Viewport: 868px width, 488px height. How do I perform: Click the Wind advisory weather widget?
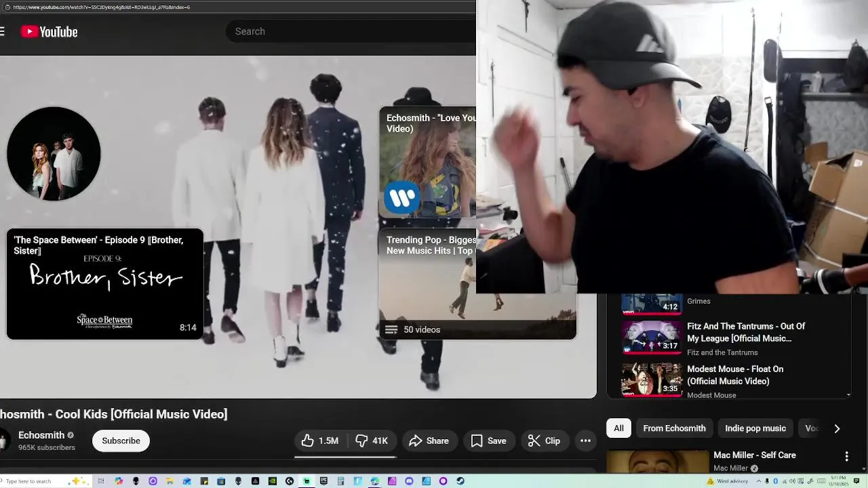point(728,481)
